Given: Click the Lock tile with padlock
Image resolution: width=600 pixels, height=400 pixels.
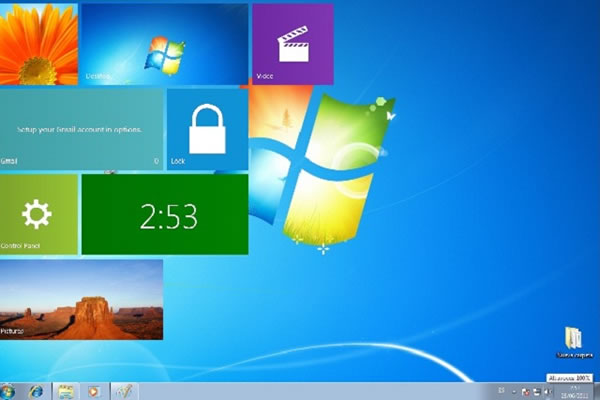Looking at the screenshot, I should point(207,129).
